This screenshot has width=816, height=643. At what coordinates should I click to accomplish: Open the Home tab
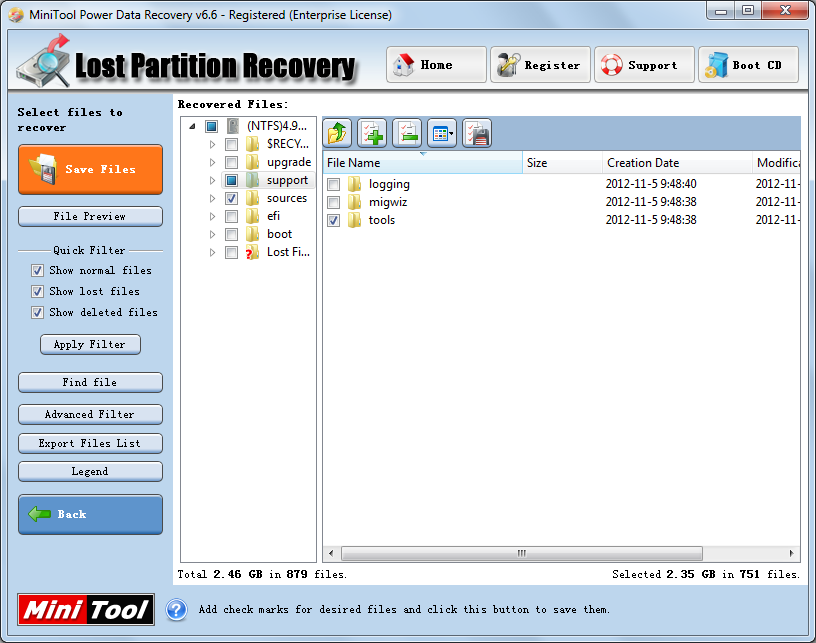pyautogui.click(x=436, y=65)
